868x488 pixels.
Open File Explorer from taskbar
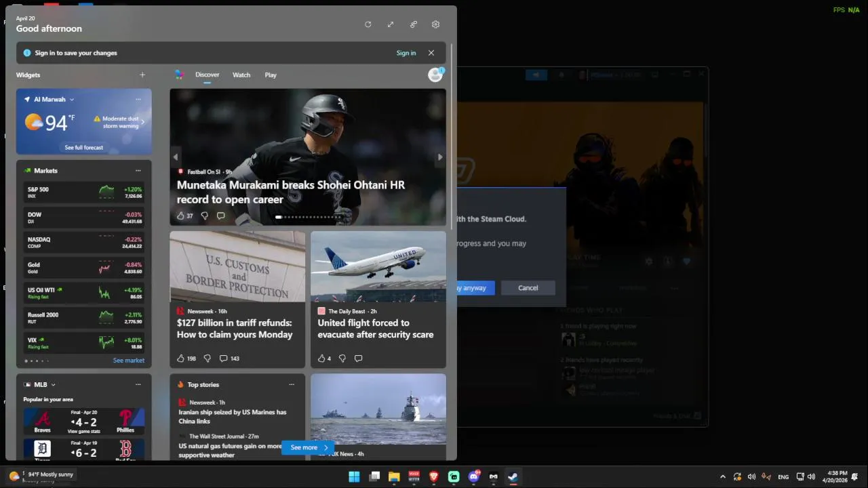[394, 476]
